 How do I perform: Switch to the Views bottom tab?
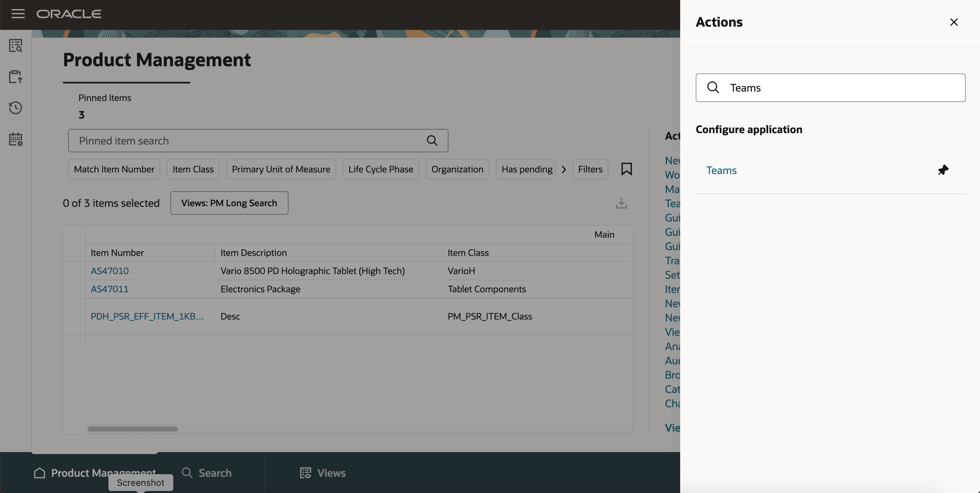(x=323, y=473)
